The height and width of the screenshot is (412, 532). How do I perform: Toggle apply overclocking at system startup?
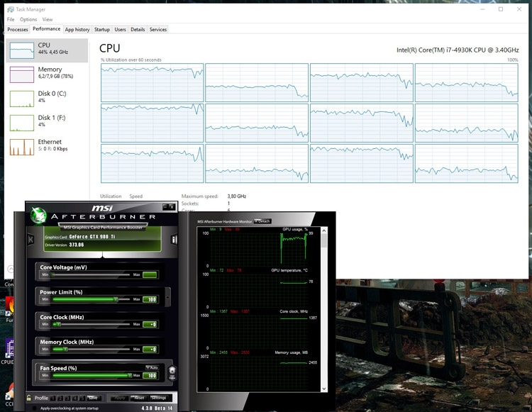(x=36, y=408)
